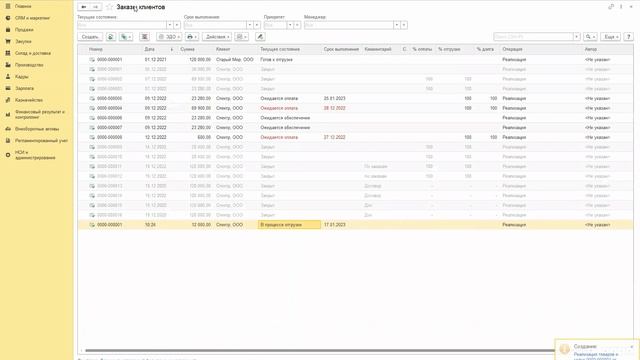This screenshot has width=640, height=360.
Task: Open the Производство factory icon
Action: pyautogui.click(x=7, y=65)
